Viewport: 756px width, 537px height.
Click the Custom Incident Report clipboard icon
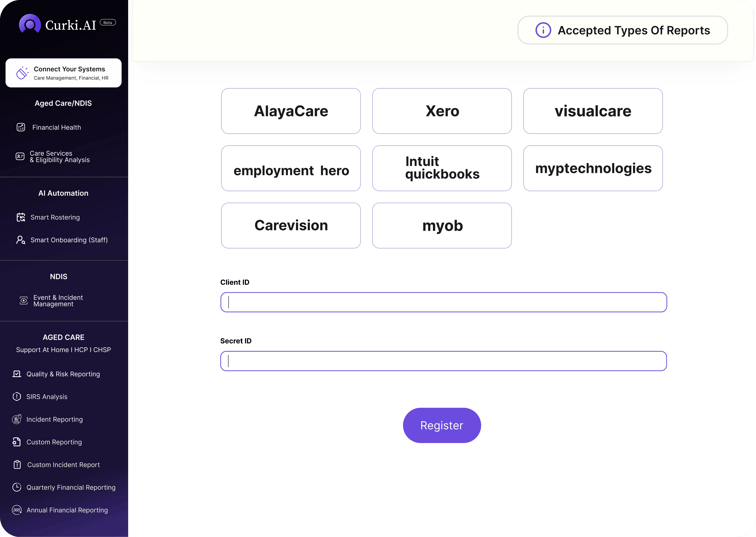tap(17, 465)
